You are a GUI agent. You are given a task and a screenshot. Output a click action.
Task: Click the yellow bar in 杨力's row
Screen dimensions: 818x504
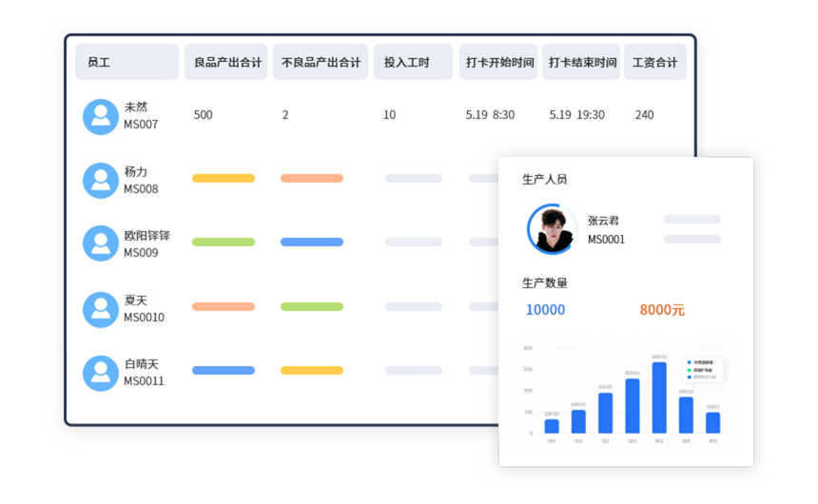pos(224,179)
